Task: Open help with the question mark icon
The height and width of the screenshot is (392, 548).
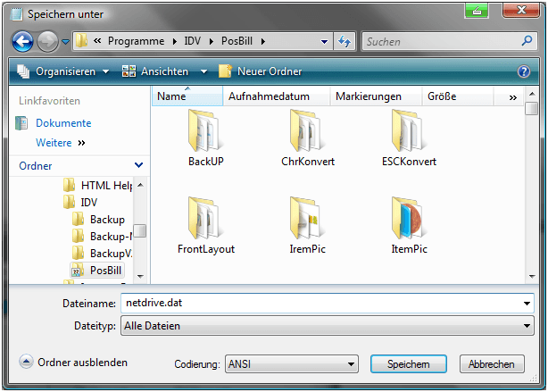Action: tap(524, 71)
